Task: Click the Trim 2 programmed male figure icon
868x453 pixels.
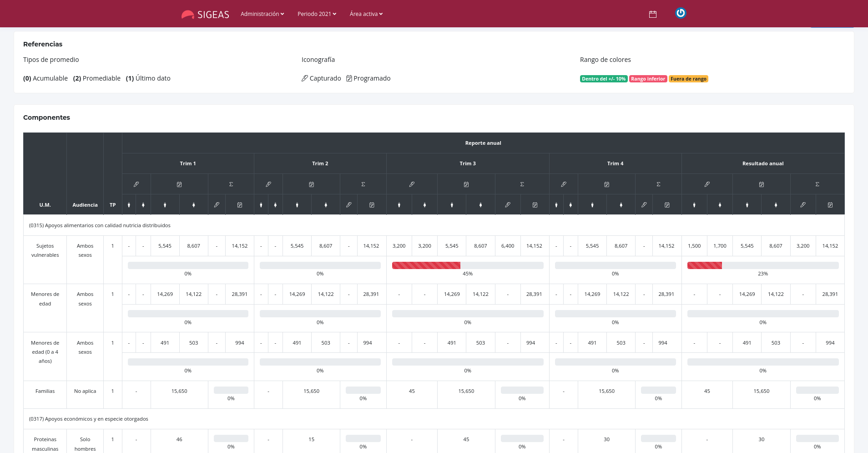Action: pos(297,205)
